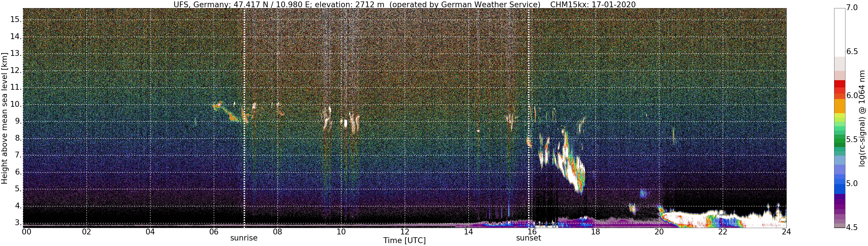Click the small blue cloud patch near 5 km at 19:30 UTC
The height and width of the screenshot is (246, 868).
pyautogui.click(x=644, y=193)
